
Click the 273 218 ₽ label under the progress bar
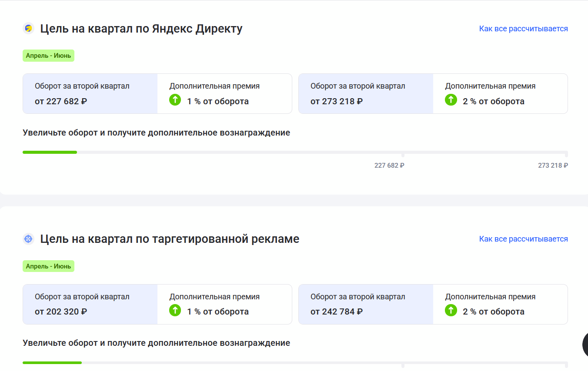click(x=553, y=165)
